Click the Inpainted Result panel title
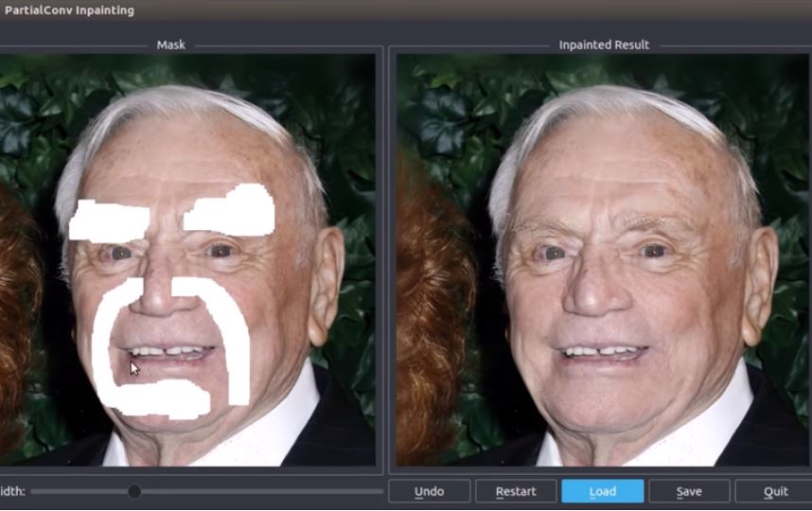Viewport: 812px width, 511px height. (603, 44)
